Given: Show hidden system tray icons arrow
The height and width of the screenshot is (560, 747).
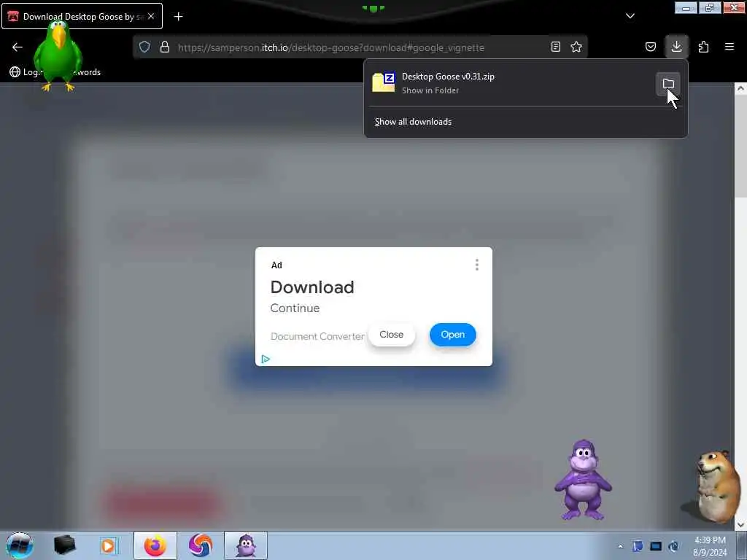Looking at the screenshot, I should (x=620, y=546).
